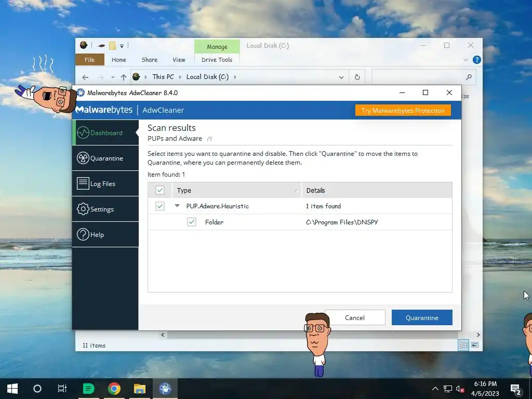Viewport: 532px width, 399px height.
Task: Click the "1 item found" cell
Action: pyautogui.click(x=323, y=206)
